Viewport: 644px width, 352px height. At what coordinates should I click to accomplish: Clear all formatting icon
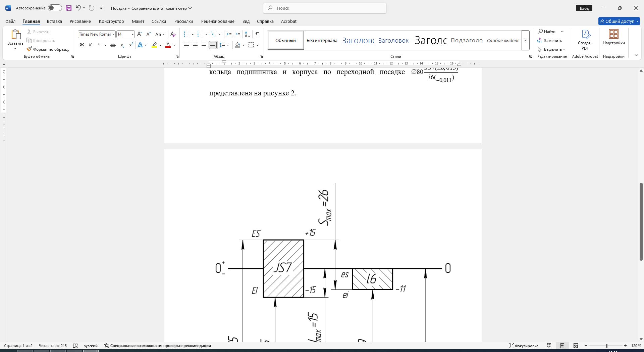173,34
